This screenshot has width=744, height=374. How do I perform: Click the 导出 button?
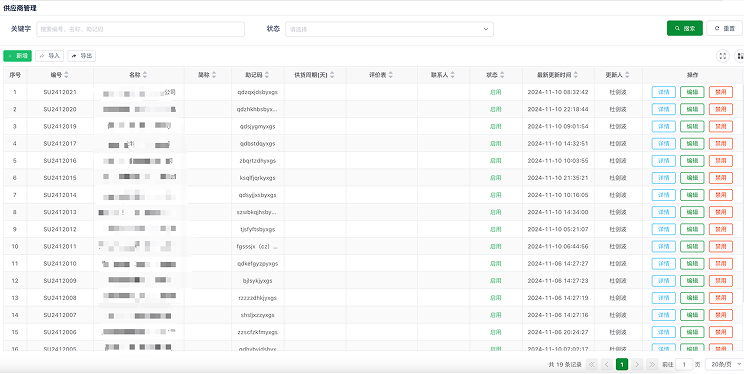82,56
